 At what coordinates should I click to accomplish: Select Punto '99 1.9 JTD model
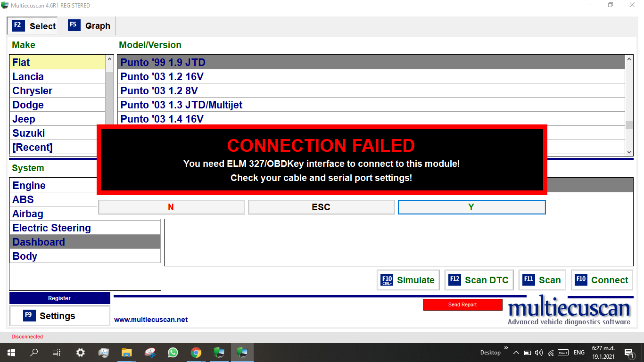tap(372, 62)
